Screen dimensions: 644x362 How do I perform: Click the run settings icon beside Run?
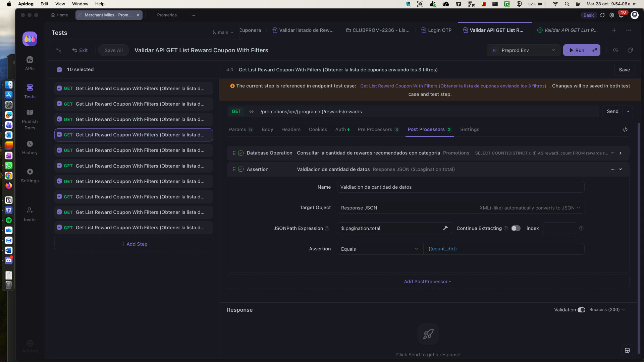coord(595,50)
